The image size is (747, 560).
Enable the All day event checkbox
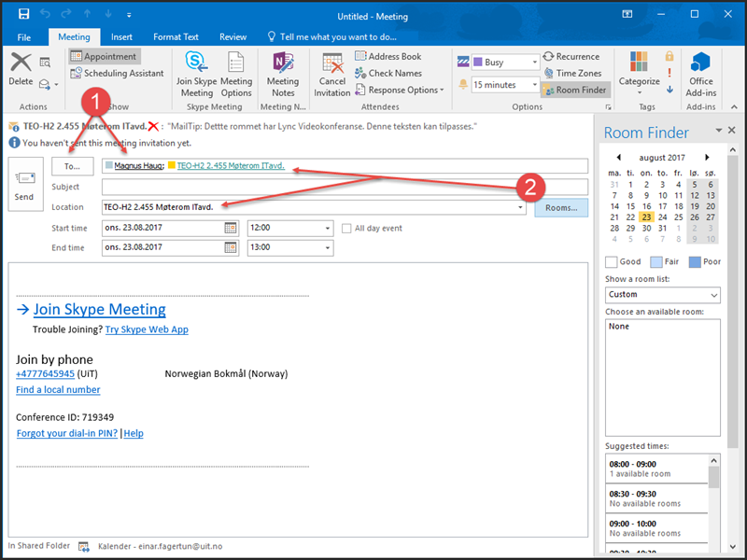(x=347, y=229)
